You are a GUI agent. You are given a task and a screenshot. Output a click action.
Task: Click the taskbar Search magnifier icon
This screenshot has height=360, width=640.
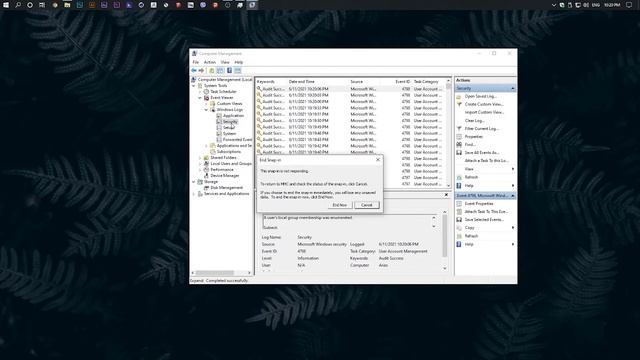click(x=18, y=5)
